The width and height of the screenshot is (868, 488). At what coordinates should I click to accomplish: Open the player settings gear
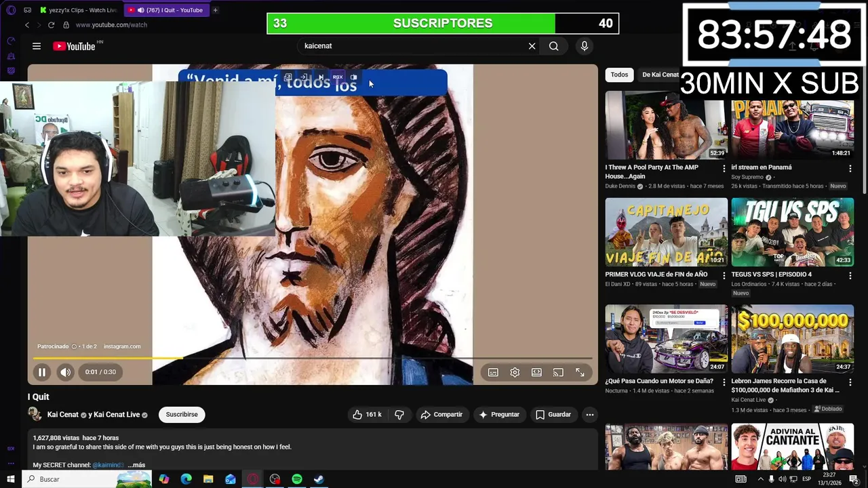(x=515, y=372)
